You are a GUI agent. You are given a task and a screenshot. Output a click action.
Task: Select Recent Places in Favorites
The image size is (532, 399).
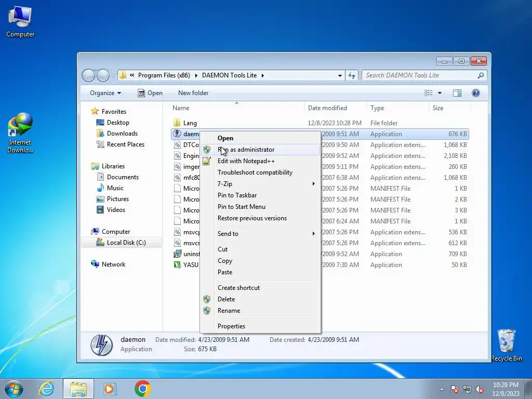121,144
